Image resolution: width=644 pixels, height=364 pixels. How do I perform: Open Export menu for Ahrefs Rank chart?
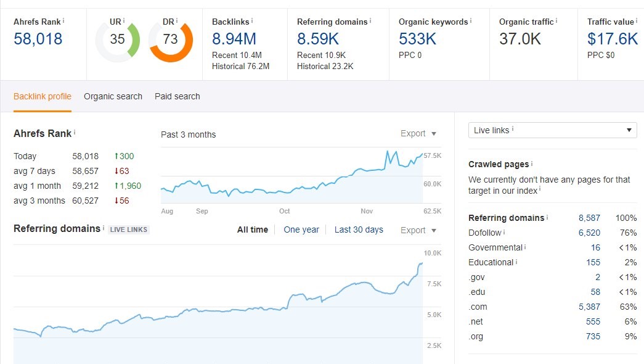(418, 134)
